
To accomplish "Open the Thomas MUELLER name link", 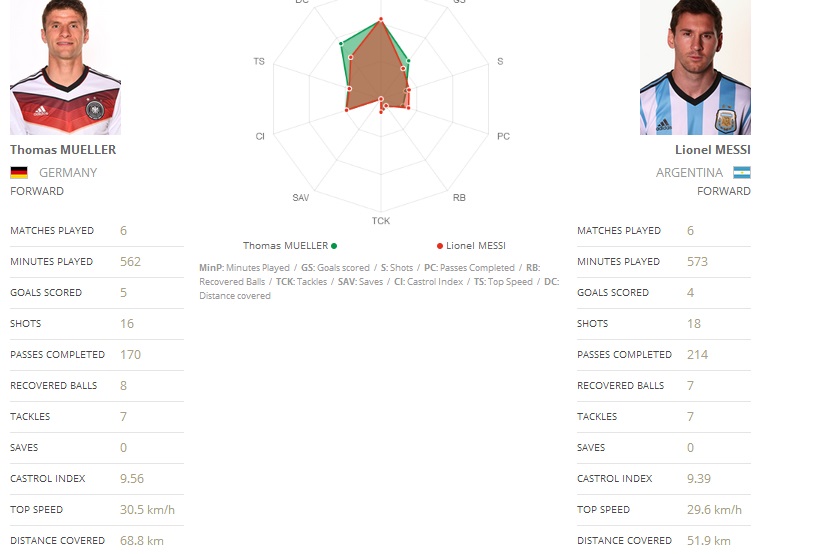I will click(x=63, y=150).
